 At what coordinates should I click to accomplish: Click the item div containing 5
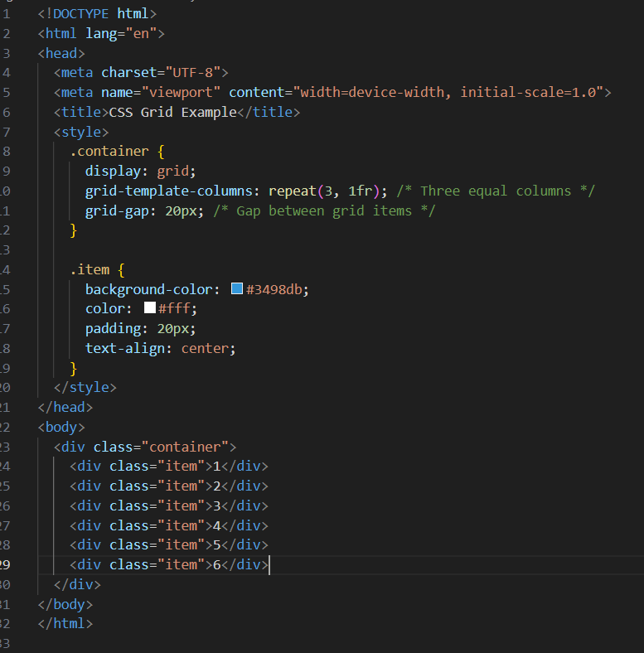click(x=169, y=545)
